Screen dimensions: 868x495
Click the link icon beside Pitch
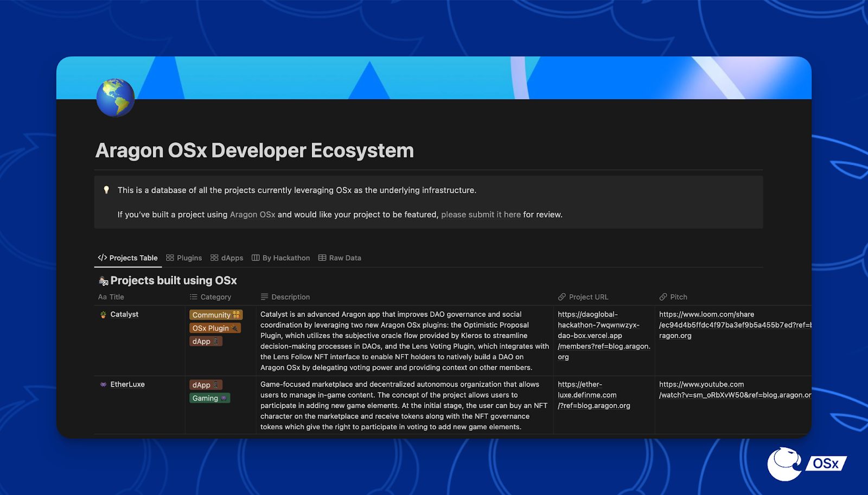[663, 297]
